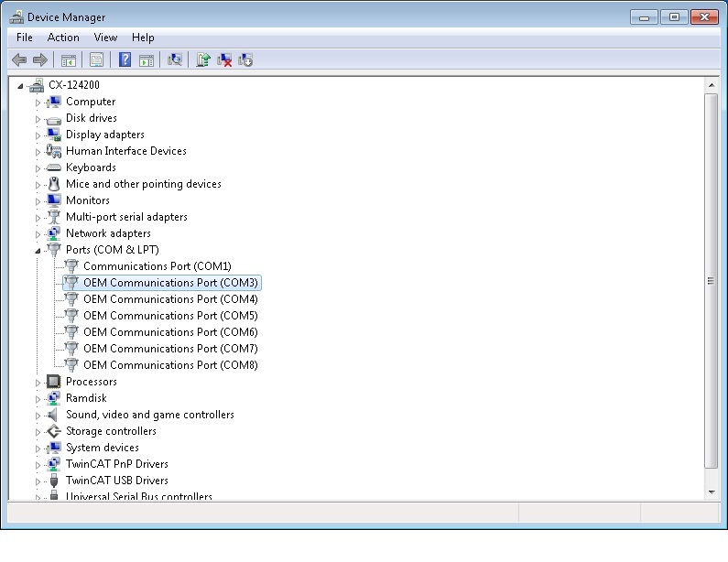Expand the Computer category
This screenshot has width=728, height=562.
[38, 103]
